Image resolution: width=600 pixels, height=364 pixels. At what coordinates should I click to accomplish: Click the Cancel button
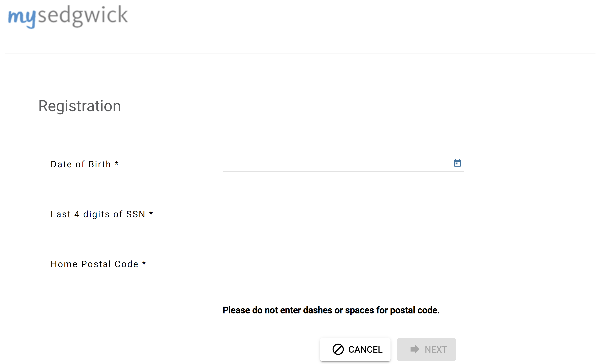(355, 349)
